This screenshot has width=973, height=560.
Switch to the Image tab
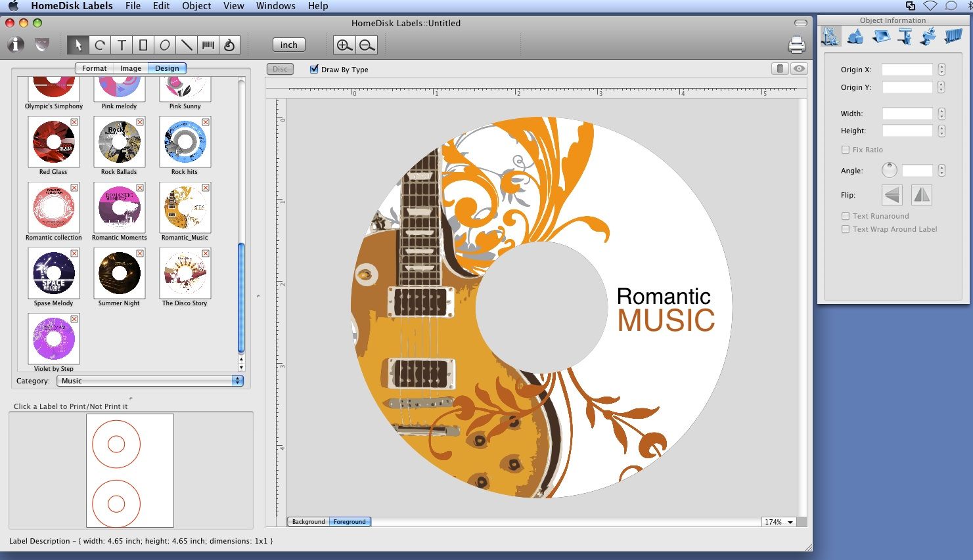131,68
